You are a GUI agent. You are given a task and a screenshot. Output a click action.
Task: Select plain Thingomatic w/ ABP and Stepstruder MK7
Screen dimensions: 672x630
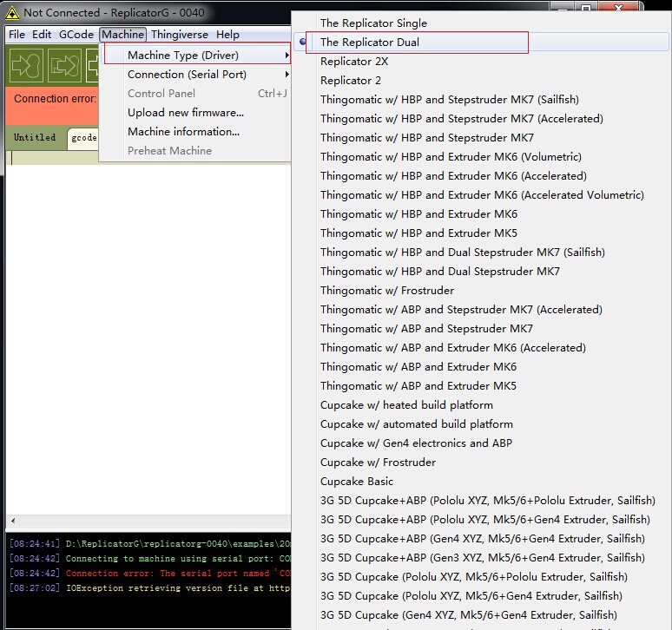coord(481,329)
